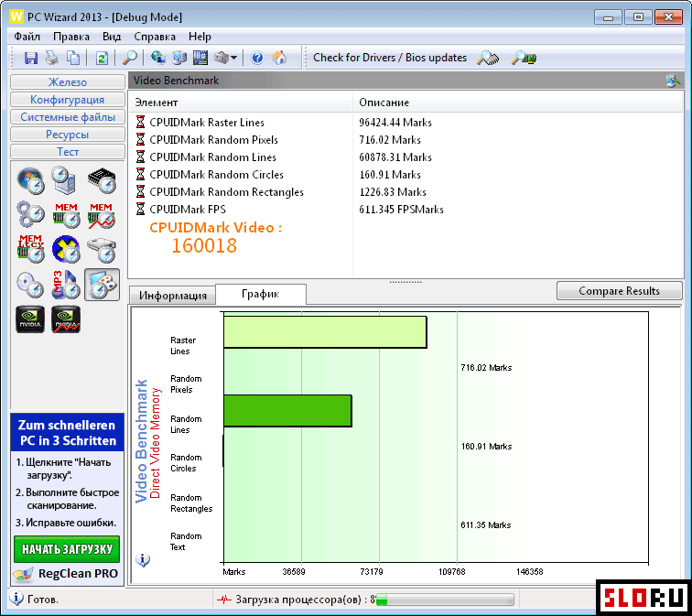Select the График tab

point(260,295)
